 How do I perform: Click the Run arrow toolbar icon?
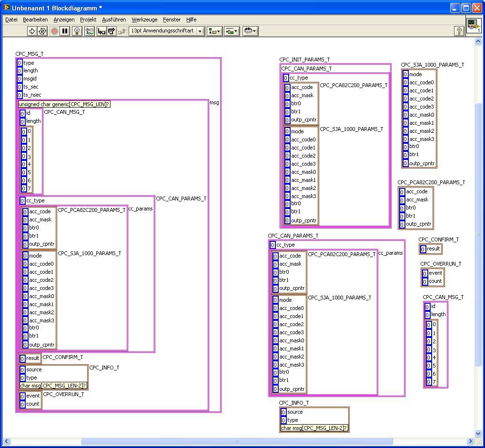pyautogui.click(x=32, y=31)
